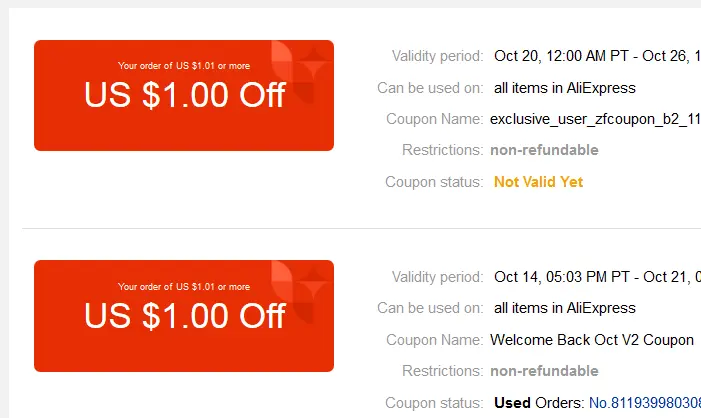Screen dimensions: 701x418
Task: Click the decorative logo icon on second coupon
Action: (x=302, y=292)
